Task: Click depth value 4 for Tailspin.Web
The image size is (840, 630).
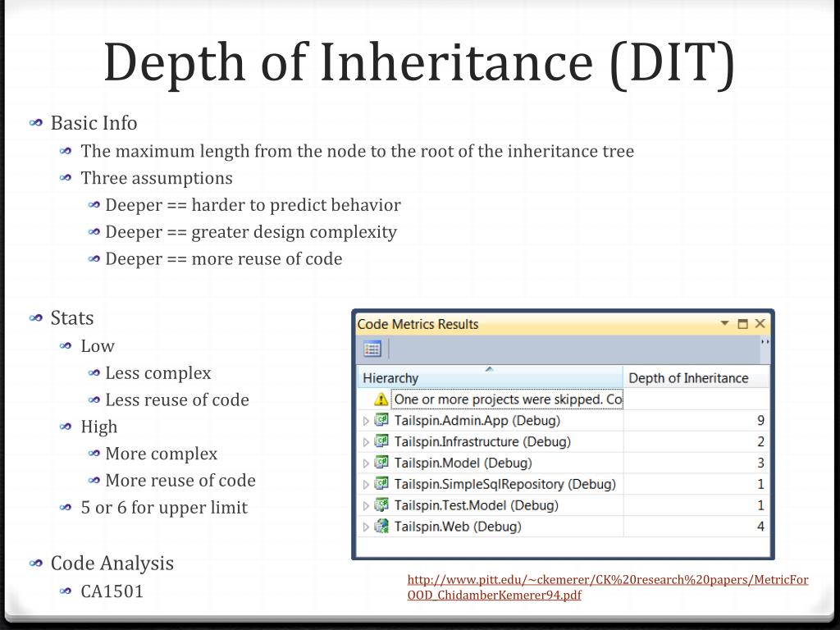Action: (x=760, y=527)
